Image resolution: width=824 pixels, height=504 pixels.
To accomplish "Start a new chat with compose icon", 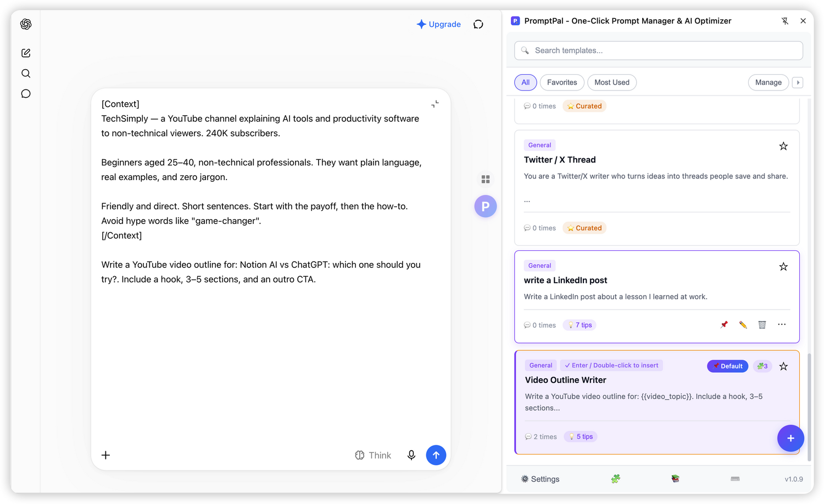I will click(26, 53).
